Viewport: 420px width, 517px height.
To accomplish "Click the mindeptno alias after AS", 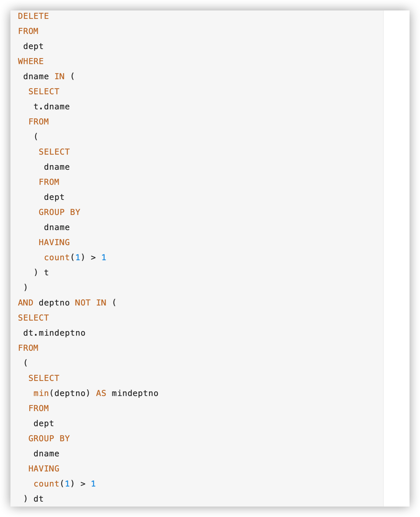I will point(135,393).
